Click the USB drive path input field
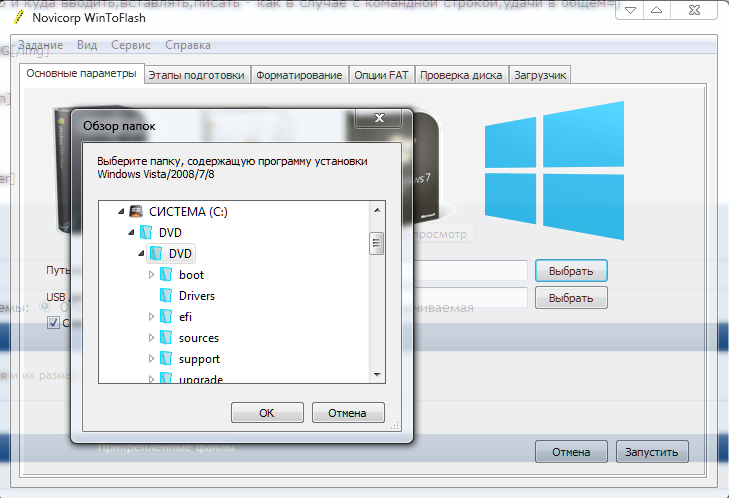Viewport: 729px width, 498px height. point(470,298)
